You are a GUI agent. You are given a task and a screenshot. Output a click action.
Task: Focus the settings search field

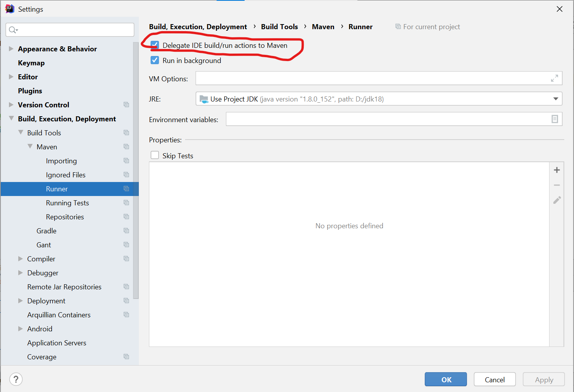tap(70, 30)
